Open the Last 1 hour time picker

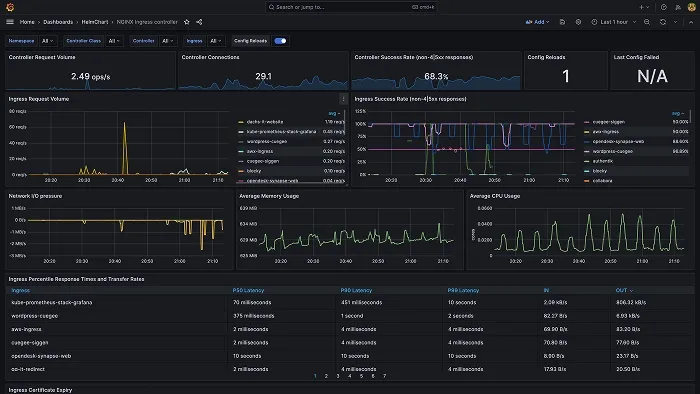click(x=613, y=22)
